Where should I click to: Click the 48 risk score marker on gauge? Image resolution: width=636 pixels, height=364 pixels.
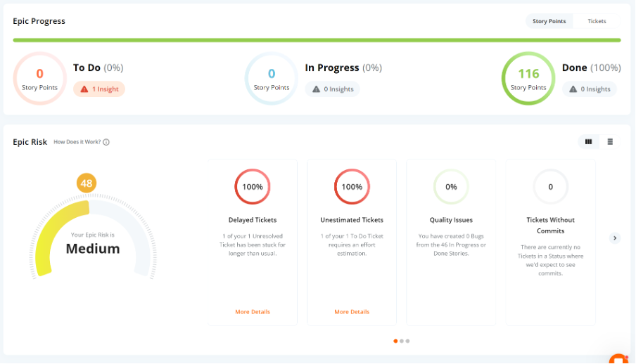click(x=87, y=183)
